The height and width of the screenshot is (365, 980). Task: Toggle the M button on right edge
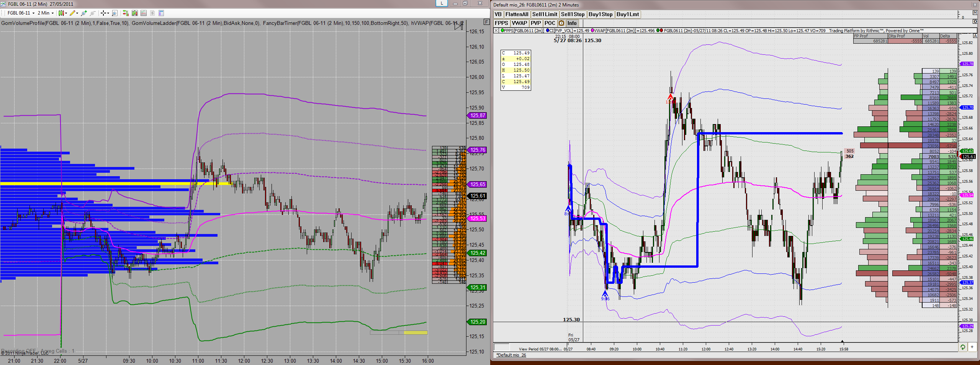pyautogui.click(x=975, y=13)
